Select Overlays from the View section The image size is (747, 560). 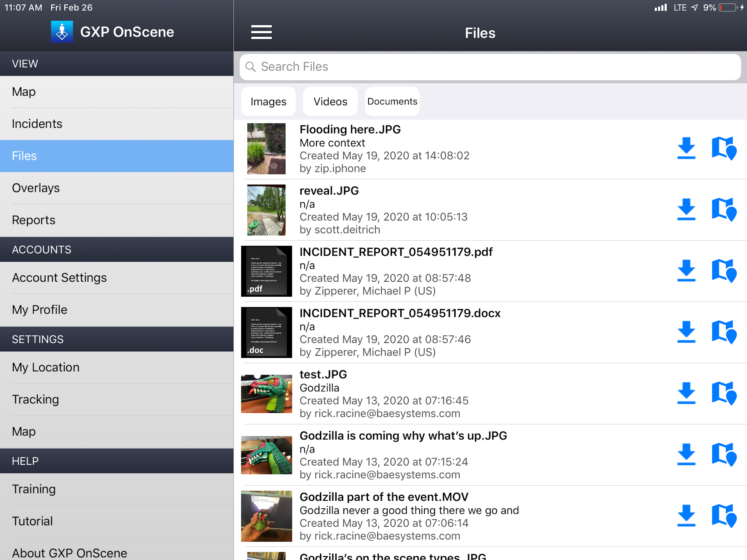36,188
